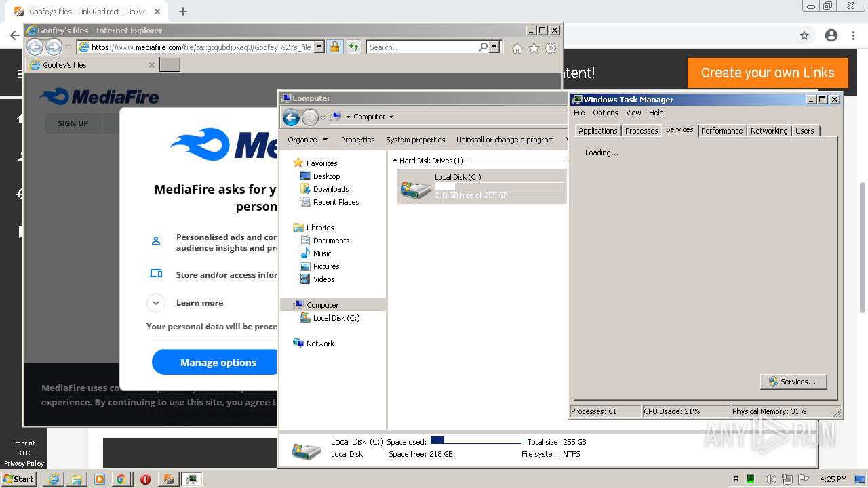This screenshot has height=488, width=868.
Task: Switch to Processes tab
Action: click(x=642, y=131)
